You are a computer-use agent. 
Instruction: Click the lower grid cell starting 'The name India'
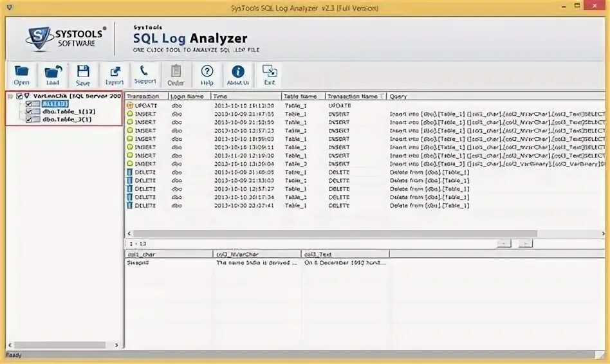[256, 263]
